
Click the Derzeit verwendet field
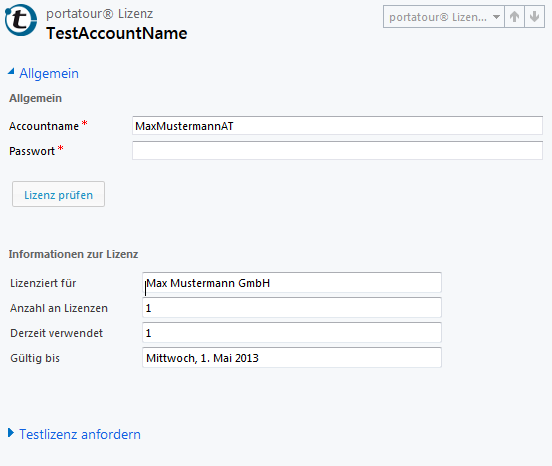point(292,333)
